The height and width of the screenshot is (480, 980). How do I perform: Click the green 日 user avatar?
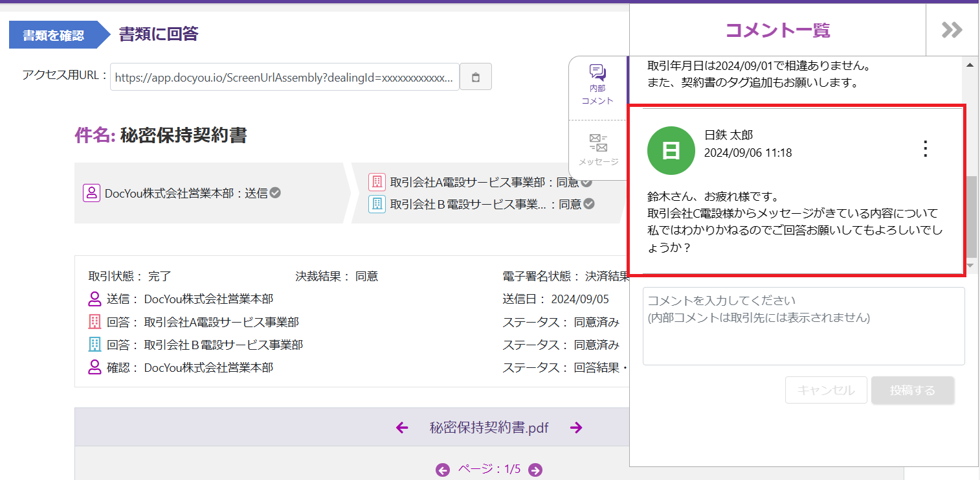point(671,150)
